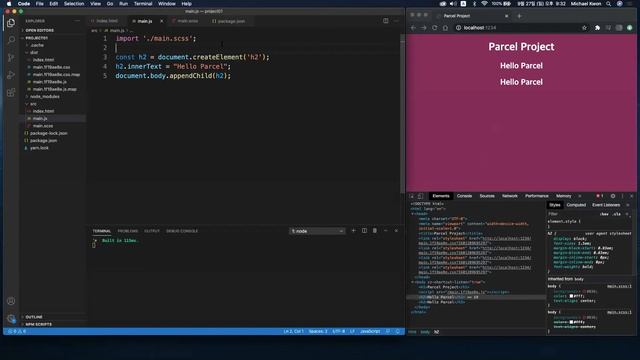
Task: Open the Explorer view in activity bar
Action: 11,23
